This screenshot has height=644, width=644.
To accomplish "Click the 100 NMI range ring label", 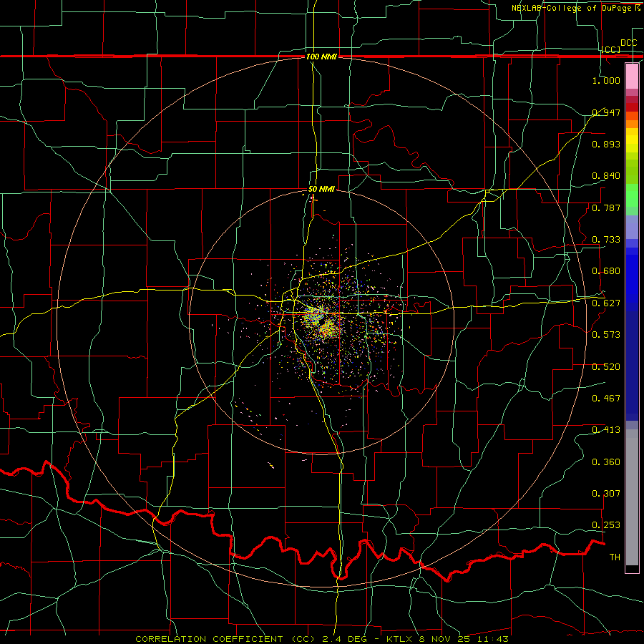I will (x=321, y=57).
